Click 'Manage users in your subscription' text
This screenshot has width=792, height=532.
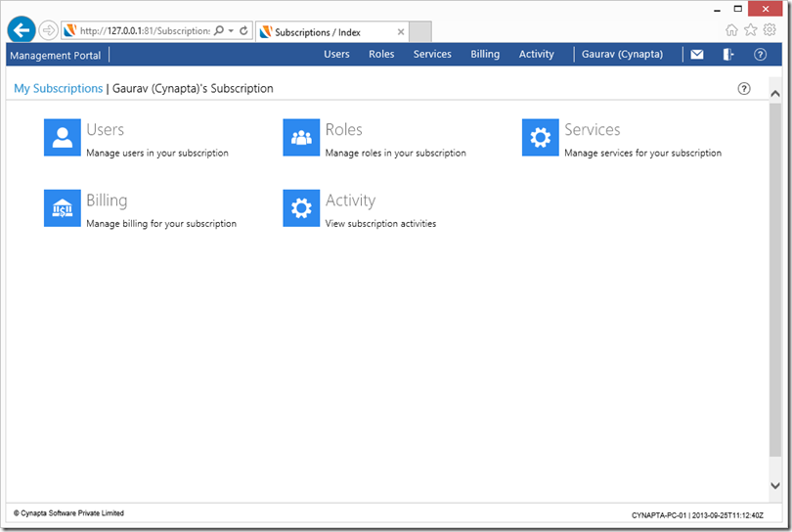[x=157, y=154]
